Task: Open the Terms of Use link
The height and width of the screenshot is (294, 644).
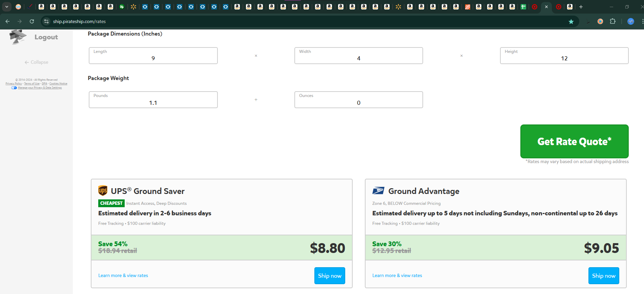Action: click(32, 84)
